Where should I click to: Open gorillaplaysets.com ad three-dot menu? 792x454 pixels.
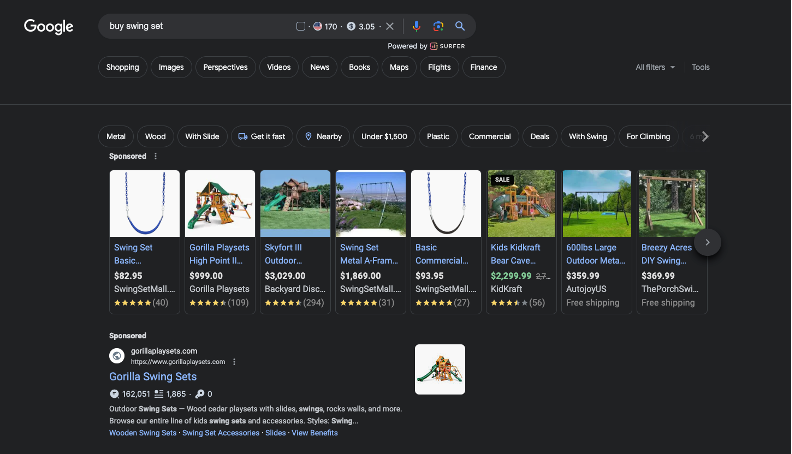234,362
